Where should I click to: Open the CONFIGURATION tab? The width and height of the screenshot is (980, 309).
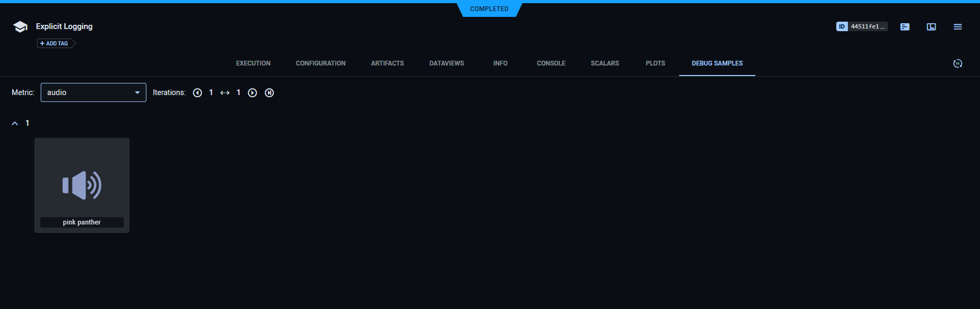pos(320,63)
